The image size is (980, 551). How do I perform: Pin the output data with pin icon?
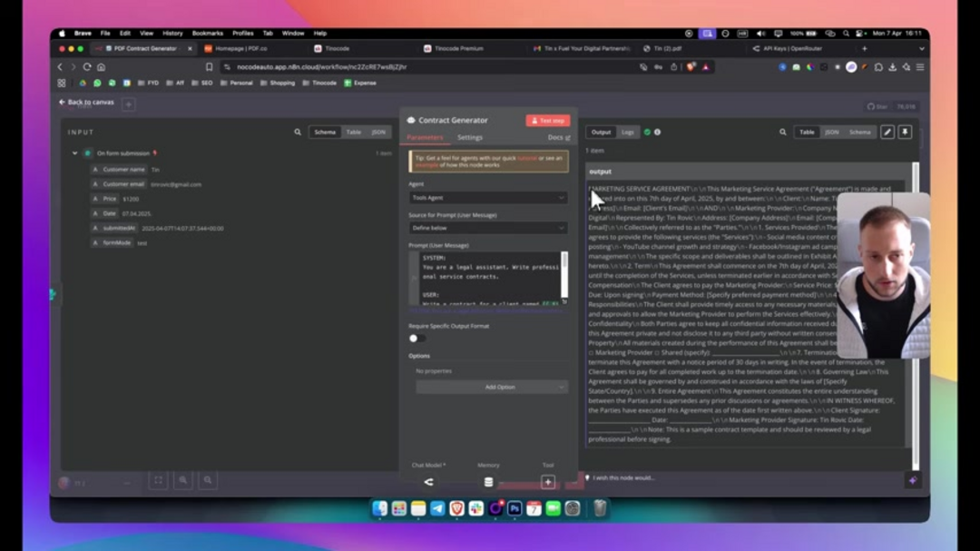905,133
